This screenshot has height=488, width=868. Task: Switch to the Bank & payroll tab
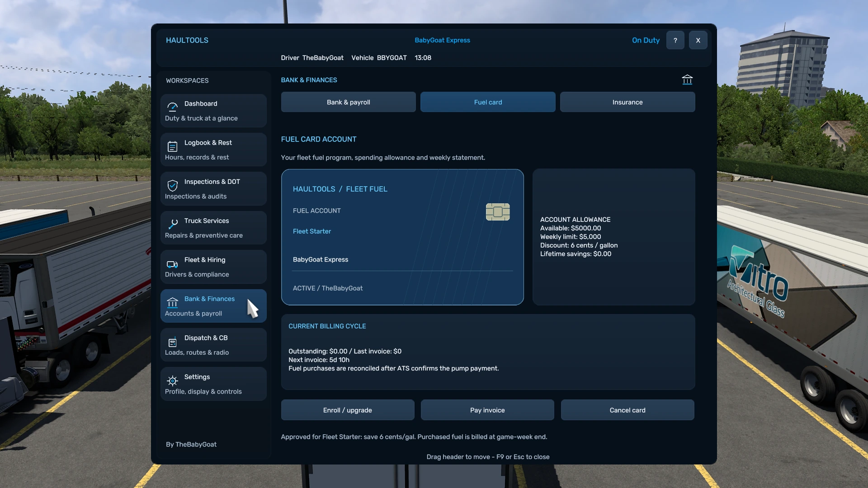pyautogui.click(x=349, y=102)
